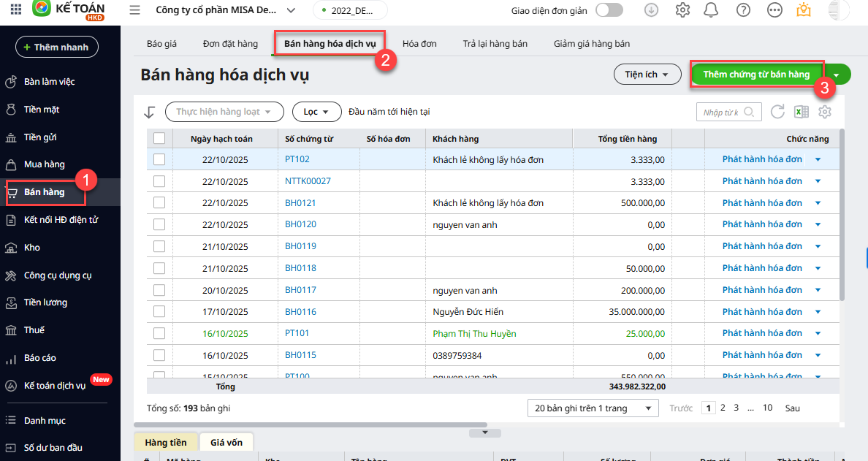Toggle the Giao diện đơn giản switch
This screenshot has width=868, height=461.
(x=609, y=10)
